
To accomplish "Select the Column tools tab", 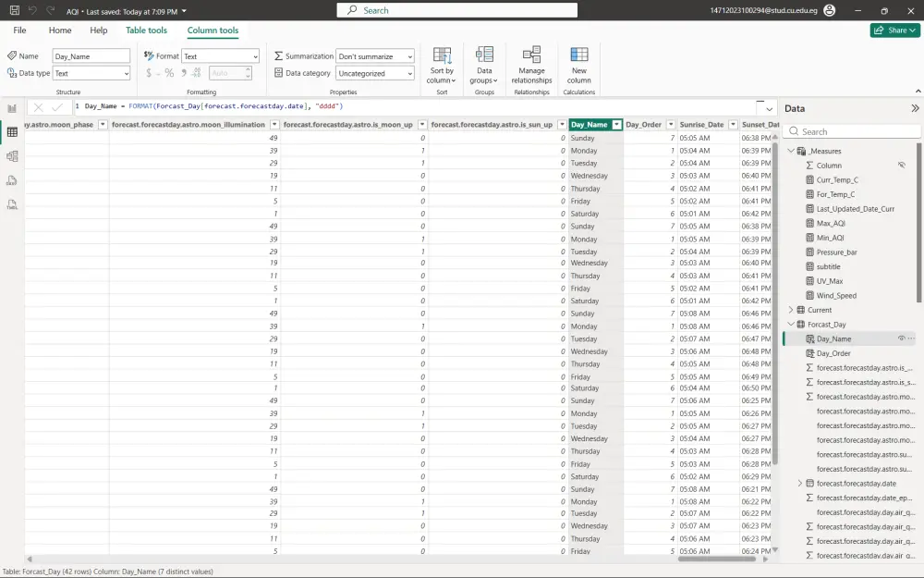I will (213, 31).
